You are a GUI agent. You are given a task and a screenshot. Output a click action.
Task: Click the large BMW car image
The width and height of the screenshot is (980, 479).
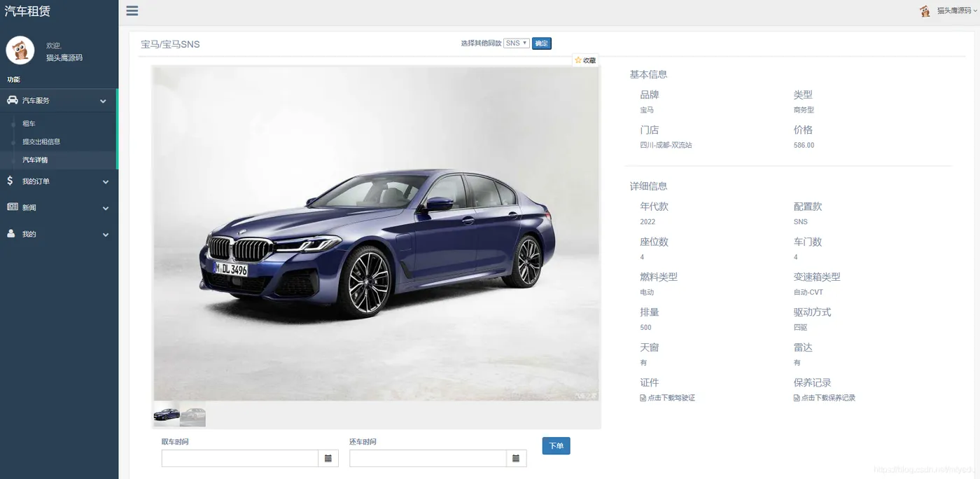tap(376, 233)
